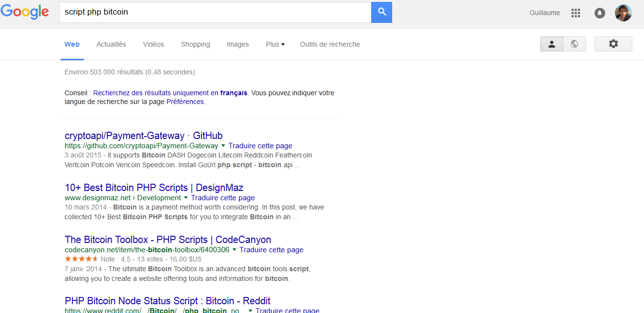The height and width of the screenshot is (313, 644).
Task: Click 'Traduire cette page' for CodeCanyon result
Action: click(x=271, y=250)
